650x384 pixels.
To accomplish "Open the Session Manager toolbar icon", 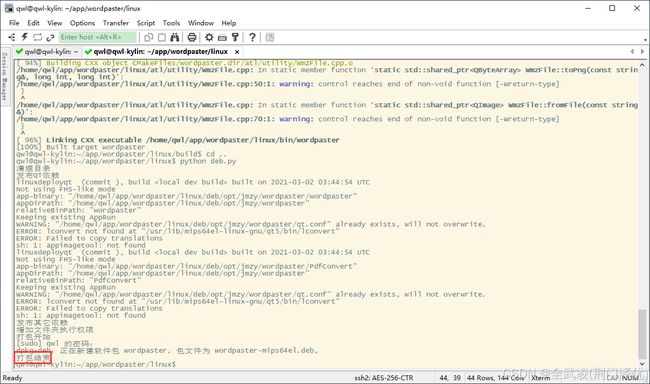I will tap(12, 37).
